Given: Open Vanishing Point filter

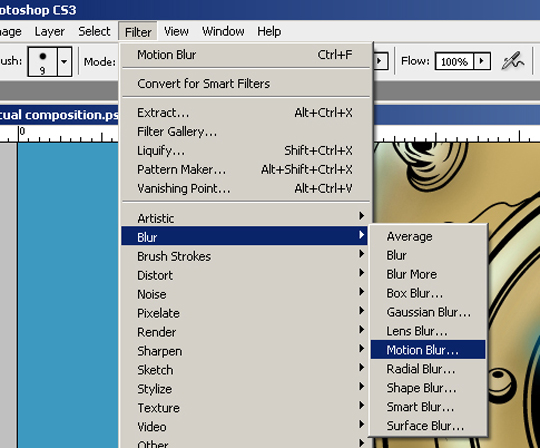Looking at the screenshot, I should click(x=246, y=188).
